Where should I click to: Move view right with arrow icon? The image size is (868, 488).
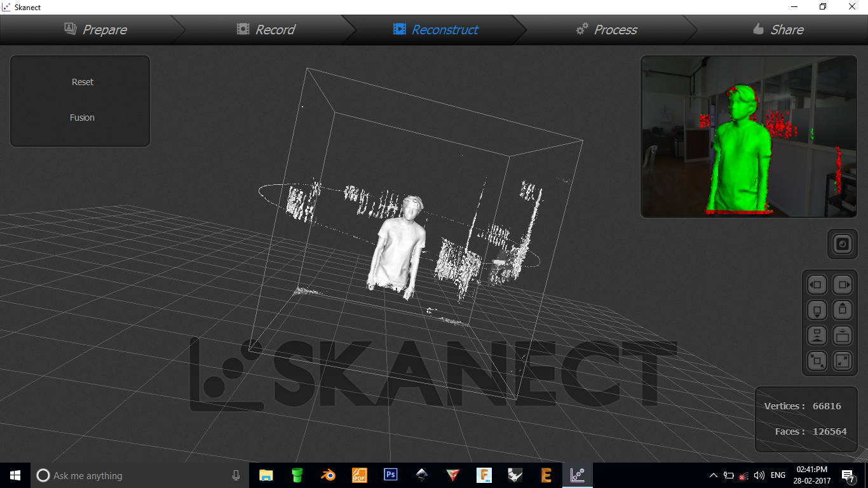point(843,285)
